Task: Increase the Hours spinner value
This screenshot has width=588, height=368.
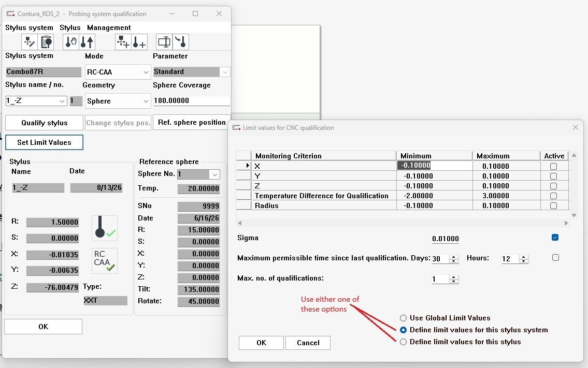Action: pyautogui.click(x=524, y=257)
